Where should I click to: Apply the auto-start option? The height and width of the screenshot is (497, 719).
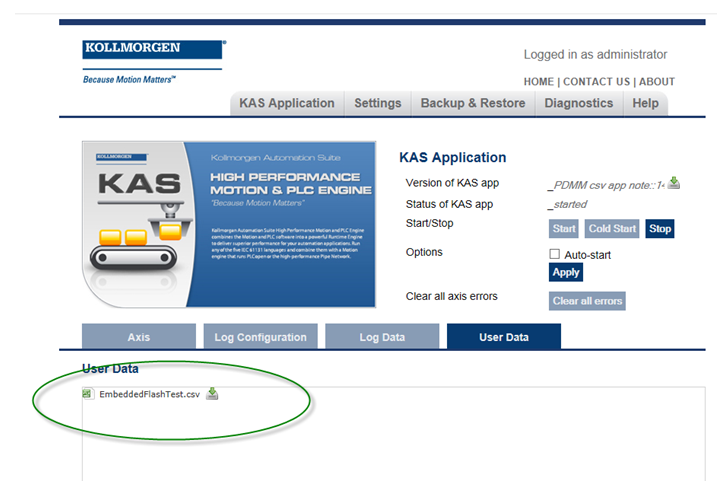566,272
